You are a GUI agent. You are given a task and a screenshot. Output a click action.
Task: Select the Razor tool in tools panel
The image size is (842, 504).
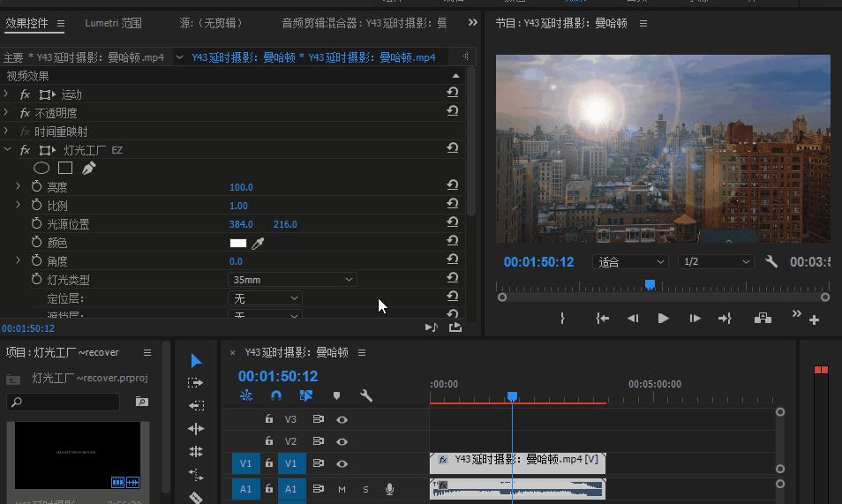pyautogui.click(x=196, y=497)
